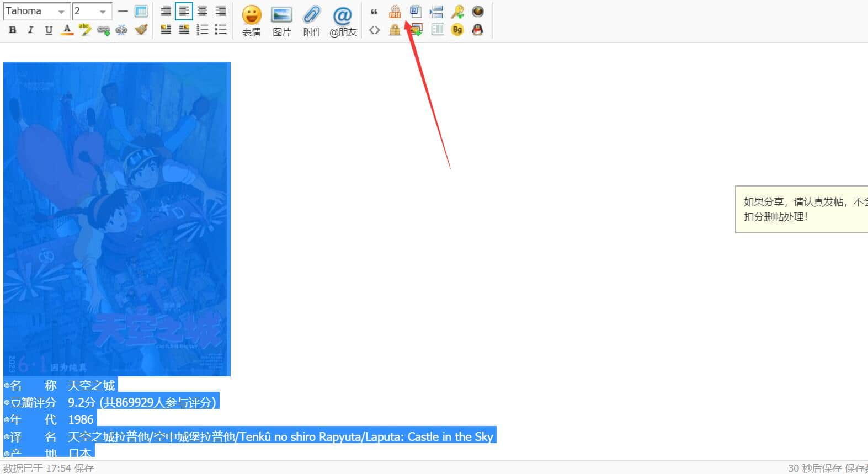Insert a bulleted unordered list
The height and width of the screenshot is (474, 868).
click(x=221, y=30)
